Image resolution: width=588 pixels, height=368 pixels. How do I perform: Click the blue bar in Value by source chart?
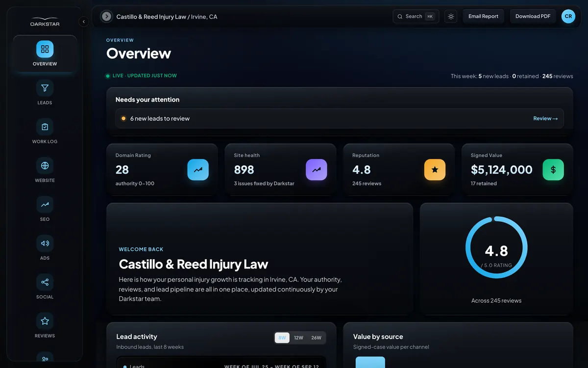370,362
